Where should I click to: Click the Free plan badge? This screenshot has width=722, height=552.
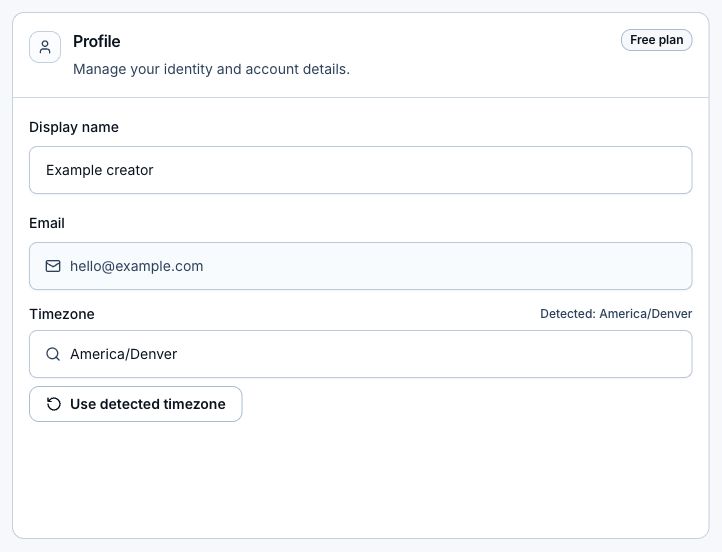pos(656,40)
